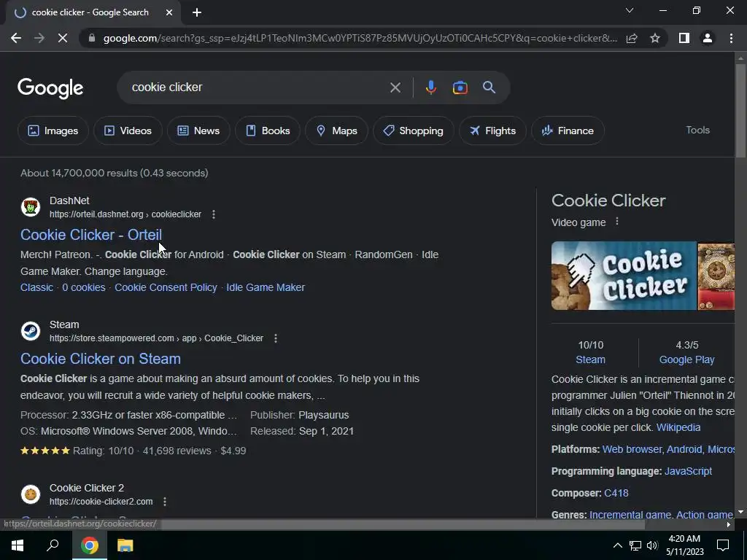Show hidden system tray icons
This screenshot has height=560, width=747.
pyautogui.click(x=617, y=545)
